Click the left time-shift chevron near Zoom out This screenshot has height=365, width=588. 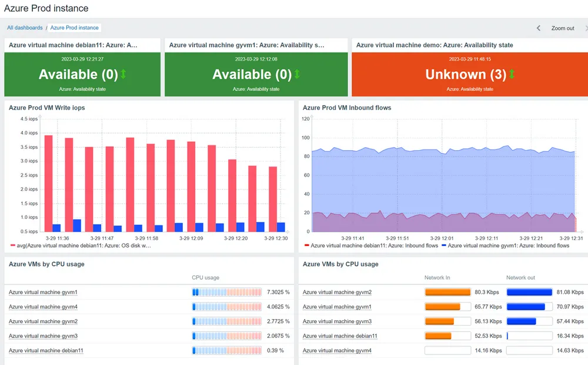[x=539, y=27]
